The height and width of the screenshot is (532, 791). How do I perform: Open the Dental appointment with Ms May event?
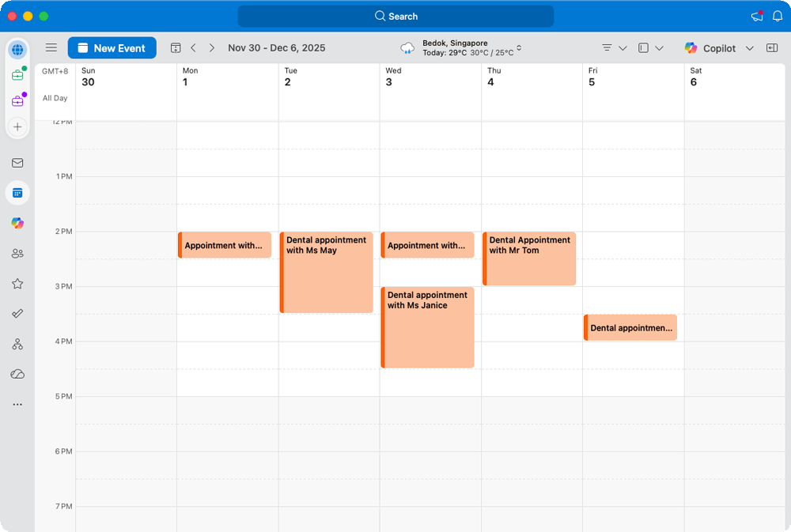(x=326, y=273)
